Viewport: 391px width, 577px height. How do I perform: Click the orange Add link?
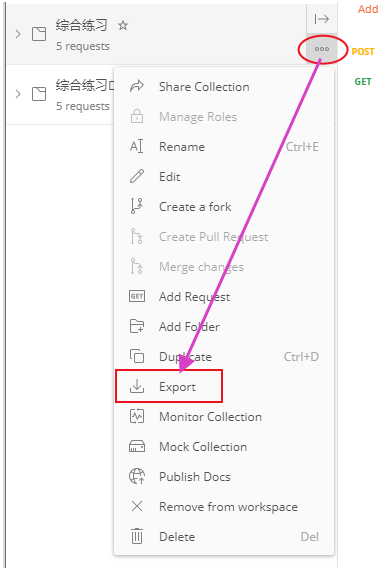368,9
